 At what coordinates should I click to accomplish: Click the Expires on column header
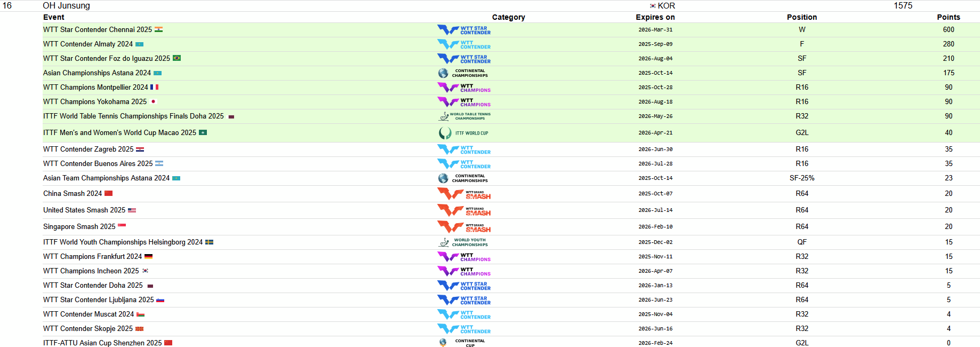655,17
